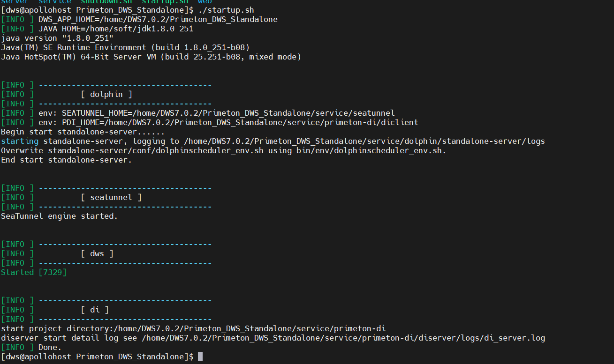Image resolution: width=614 pixels, height=364 pixels.
Task: Click the 'Overwrite standalone-server/conf/dolphinscheduler_env.sh' line
Action: pos(224,150)
